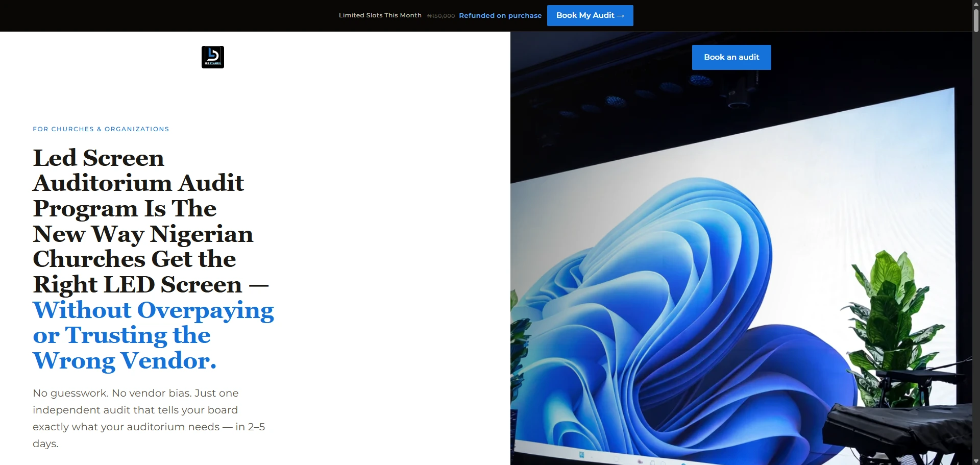Click the 'No guesswork. No vendor bias' paragraph
The height and width of the screenshot is (465, 980).
tap(149, 418)
